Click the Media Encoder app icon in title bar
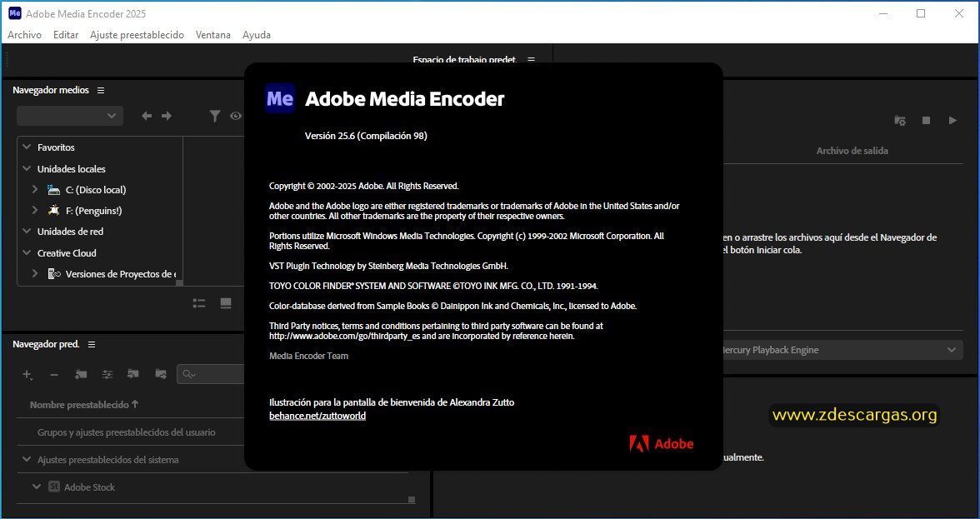Viewport: 980px width, 519px height. click(15, 13)
